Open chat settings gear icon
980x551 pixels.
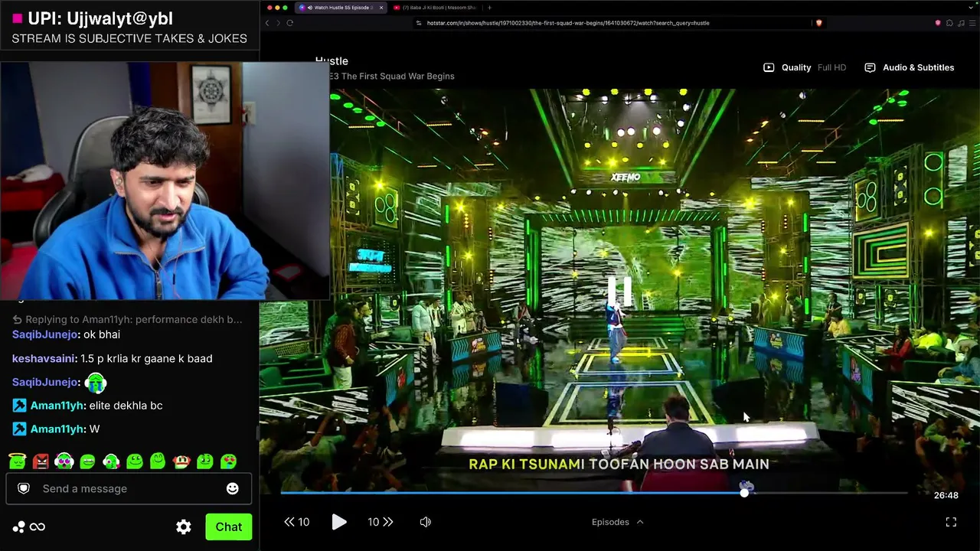pyautogui.click(x=184, y=527)
